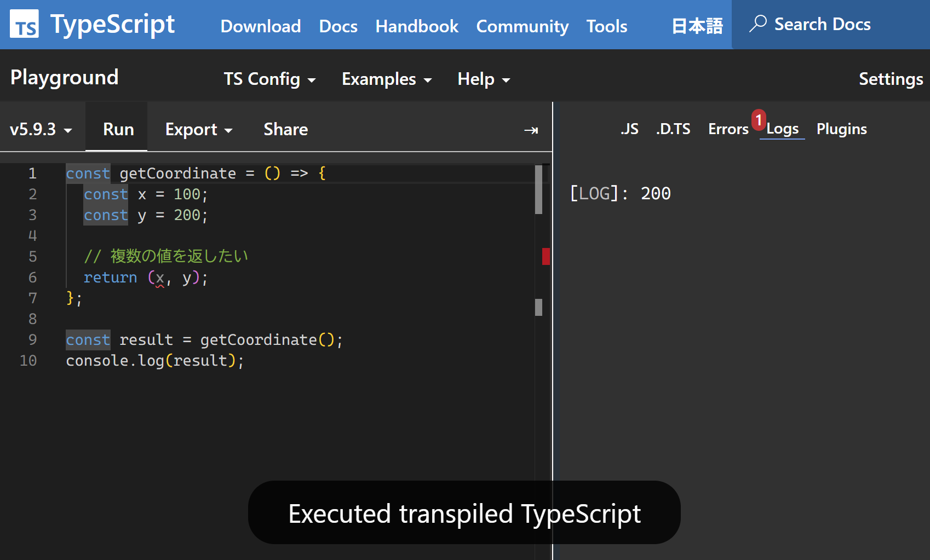Viewport: 930px width, 560px height.
Task: Collapse sidebar with the arrow icon
Action: (531, 130)
